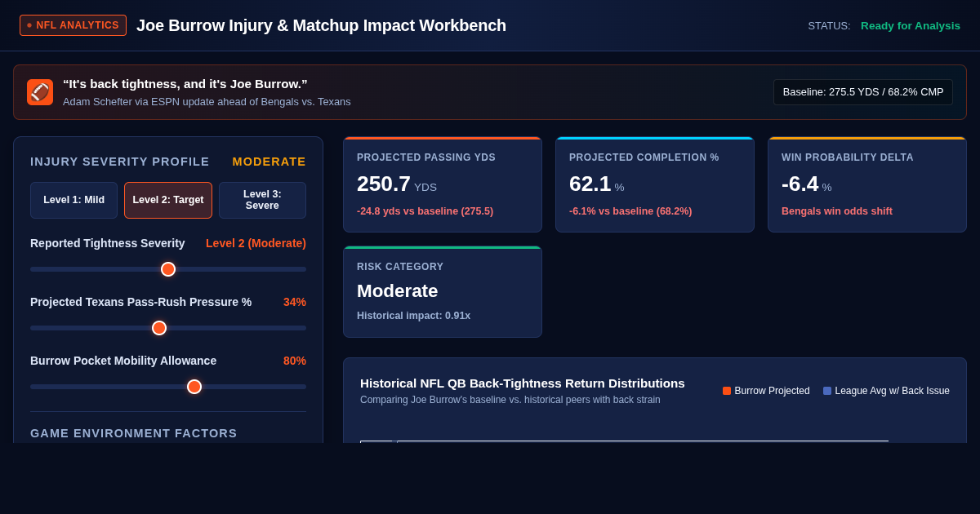The width and height of the screenshot is (980, 514).
Task: Adjust the Burrow Pocket Mobility Allowance slider
Action: 168,387
